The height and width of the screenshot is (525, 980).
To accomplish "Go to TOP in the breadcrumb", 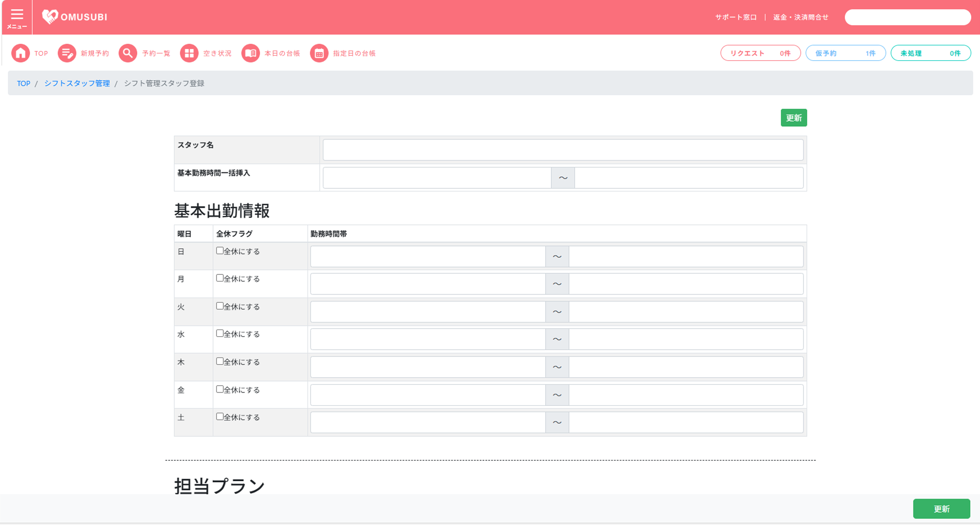I will coord(24,83).
